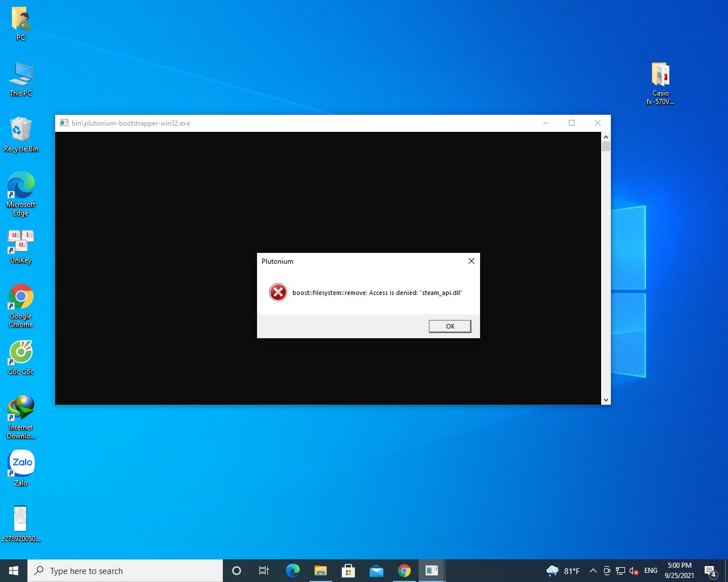Screen dimensions: 728x582
Task: Open Mail app from the taskbar
Action: pos(376,571)
